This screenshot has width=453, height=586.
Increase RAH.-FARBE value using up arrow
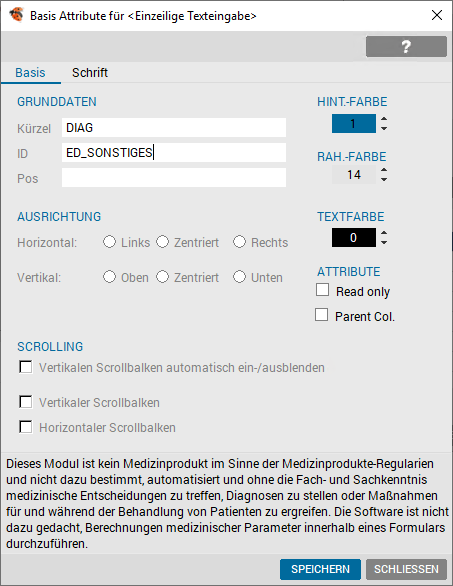tap(384, 170)
